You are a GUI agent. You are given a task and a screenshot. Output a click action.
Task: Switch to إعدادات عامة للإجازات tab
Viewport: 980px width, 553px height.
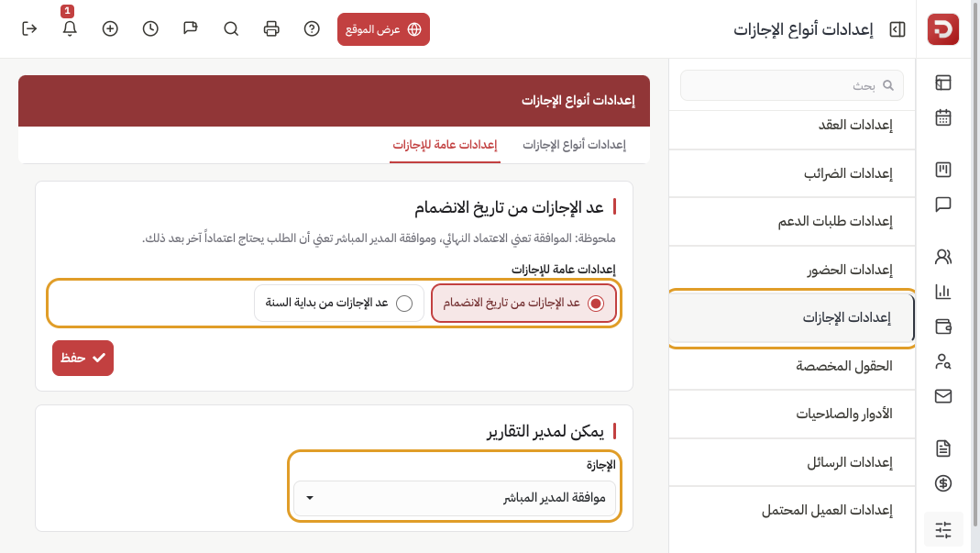click(x=445, y=145)
